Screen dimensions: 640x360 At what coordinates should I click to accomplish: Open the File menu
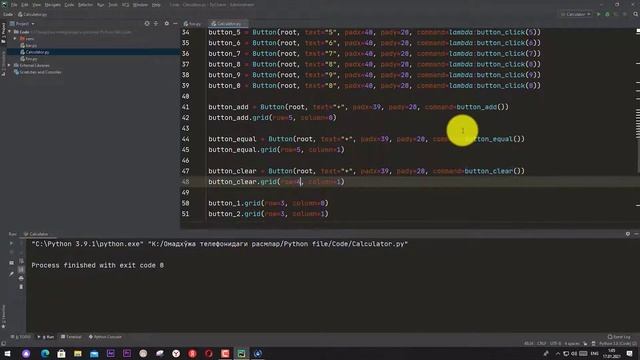[14, 5]
